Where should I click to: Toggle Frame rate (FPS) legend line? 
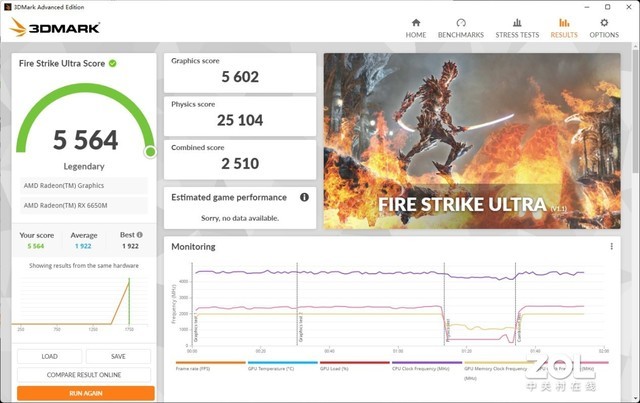210,365
